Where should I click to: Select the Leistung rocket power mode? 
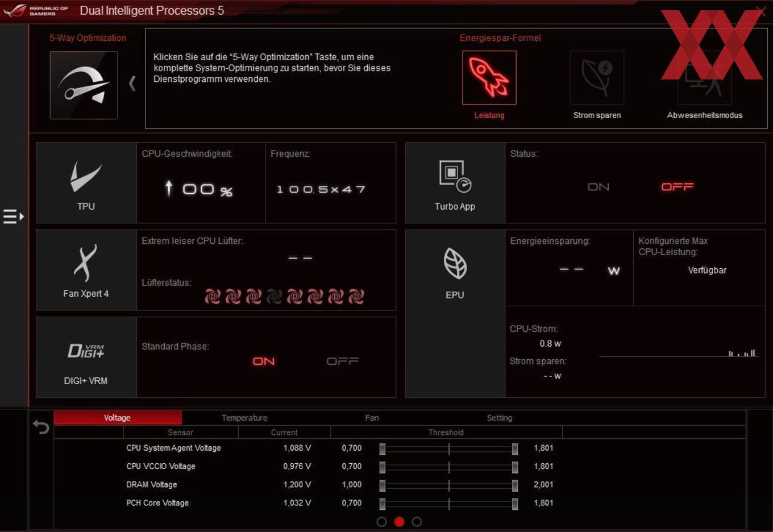click(x=489, y=77)
